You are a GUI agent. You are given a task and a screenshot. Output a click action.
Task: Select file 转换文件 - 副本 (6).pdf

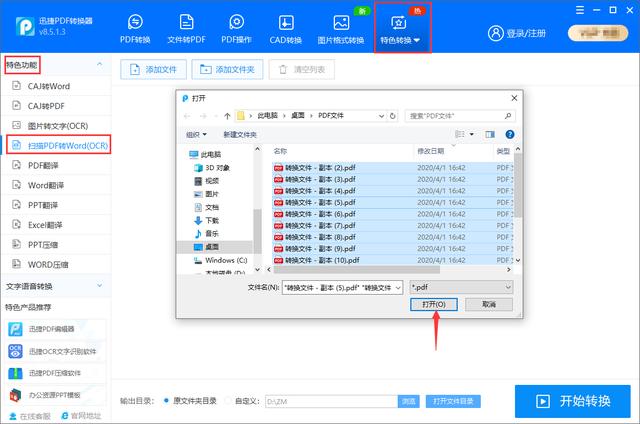point(314,214)
